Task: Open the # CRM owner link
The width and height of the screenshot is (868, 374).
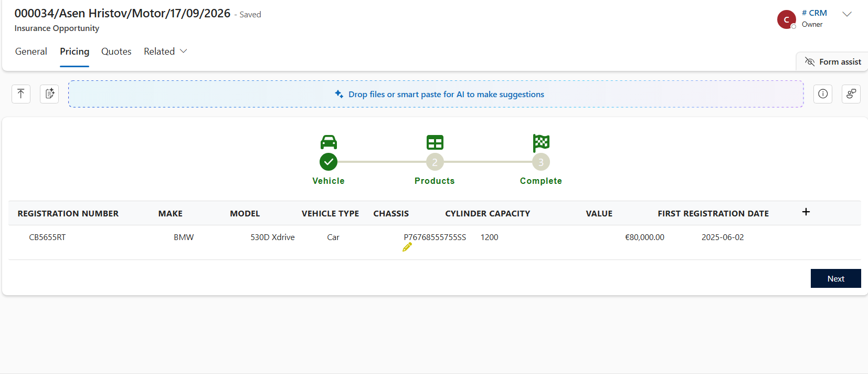Action: pyautogui.click(x=814, y=13)
